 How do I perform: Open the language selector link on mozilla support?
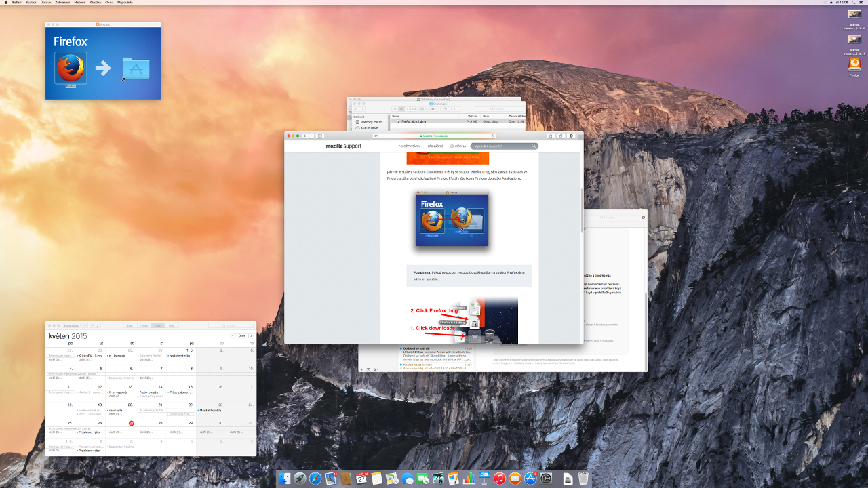click(x=458, y=146)
